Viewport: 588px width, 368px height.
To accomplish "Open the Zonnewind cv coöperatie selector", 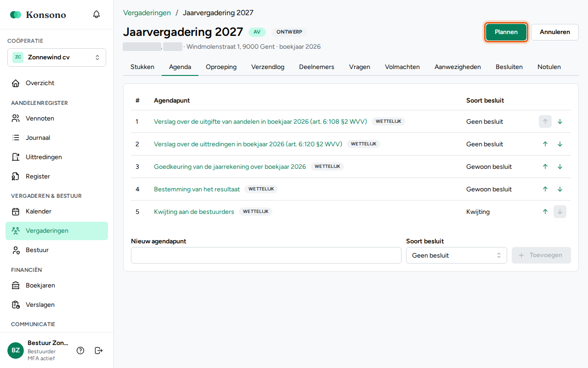I will point(57,57).
